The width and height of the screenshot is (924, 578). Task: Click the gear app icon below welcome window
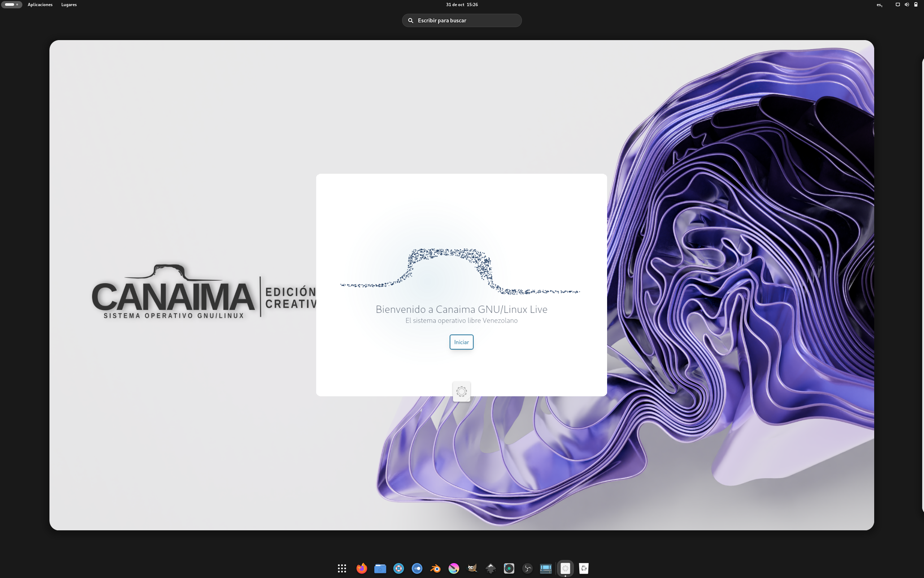461,392
